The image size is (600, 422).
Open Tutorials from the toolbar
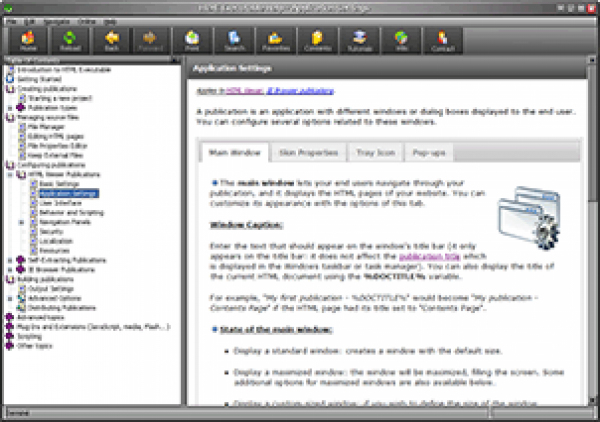pos(359,41)
